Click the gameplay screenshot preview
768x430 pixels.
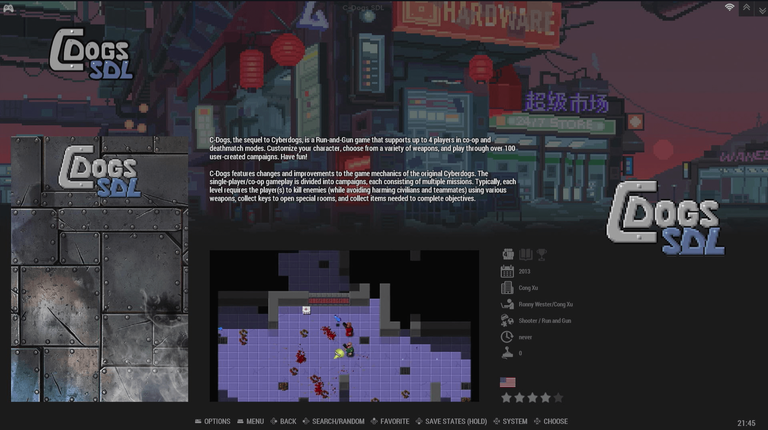(344, 326)
